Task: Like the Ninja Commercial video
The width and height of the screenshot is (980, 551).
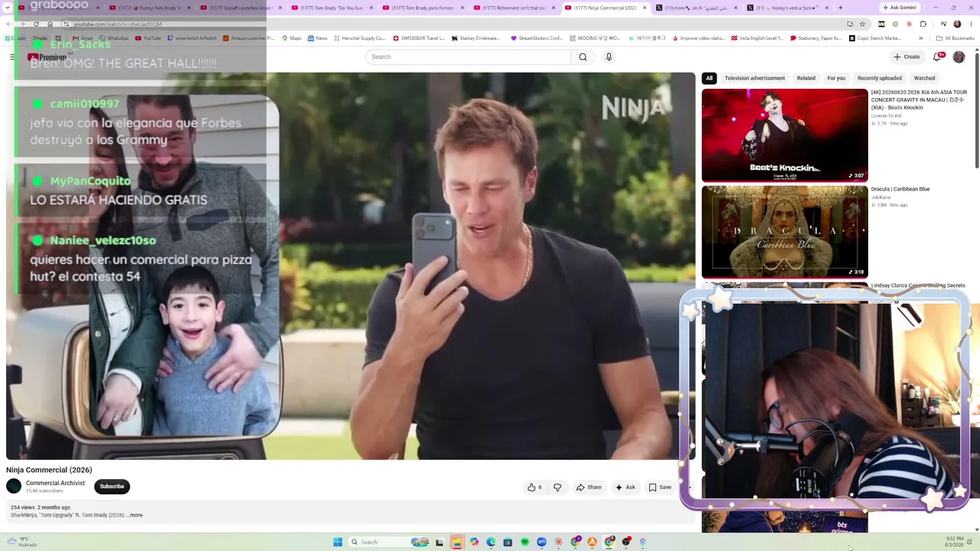Action: (x=534, y=487)
